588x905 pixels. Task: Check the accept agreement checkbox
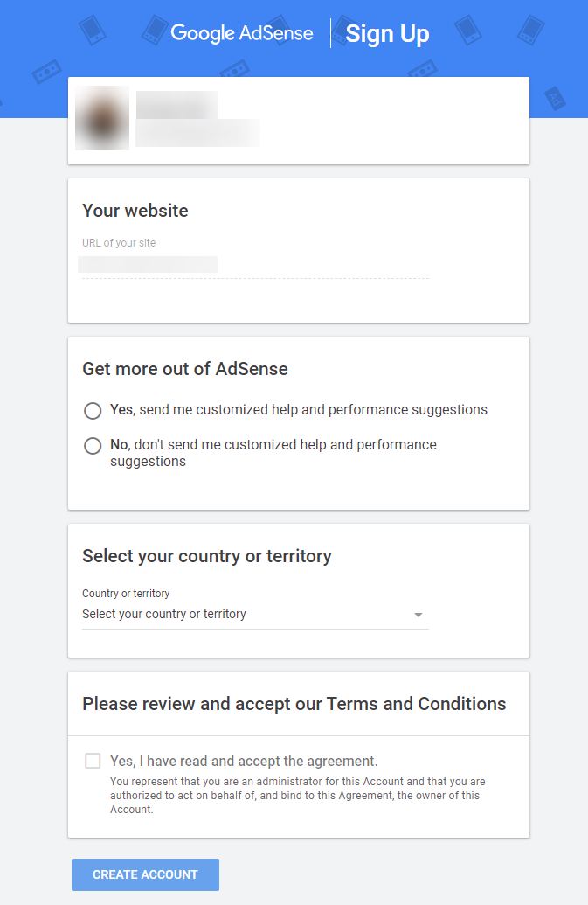93,761
